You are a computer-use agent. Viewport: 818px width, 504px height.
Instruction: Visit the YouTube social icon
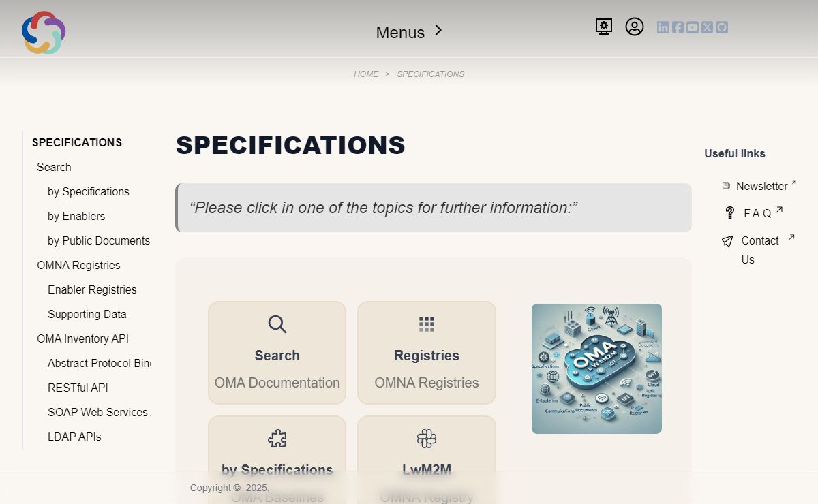point(693,27)
